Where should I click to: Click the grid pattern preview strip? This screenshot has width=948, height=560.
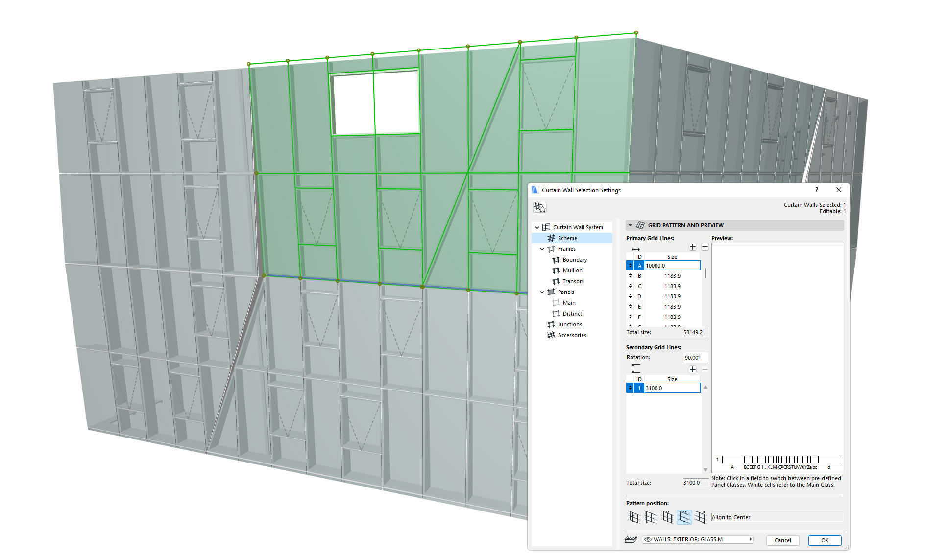pyautogui.click(x=781, y=460)
